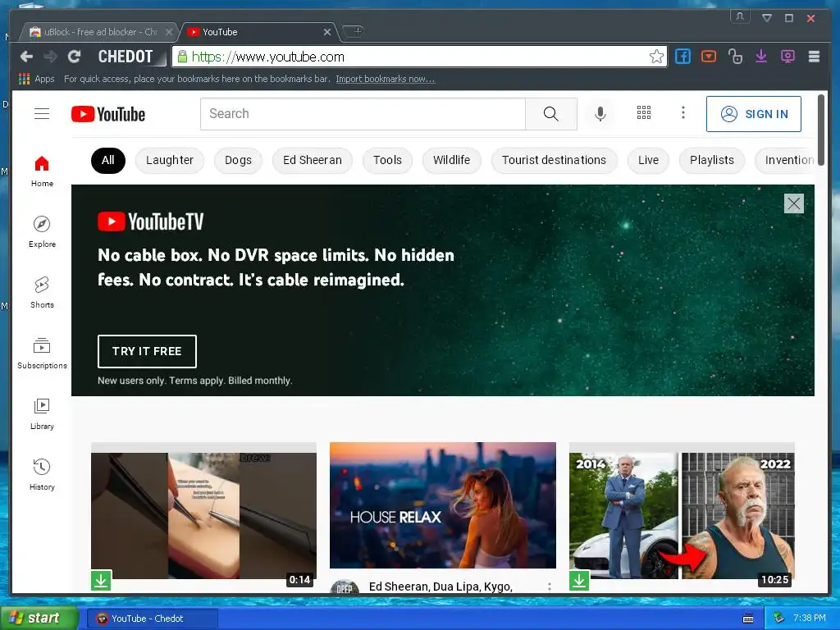
Task: Open the DEEP channel avatar
Action: [x=345, y=587]
